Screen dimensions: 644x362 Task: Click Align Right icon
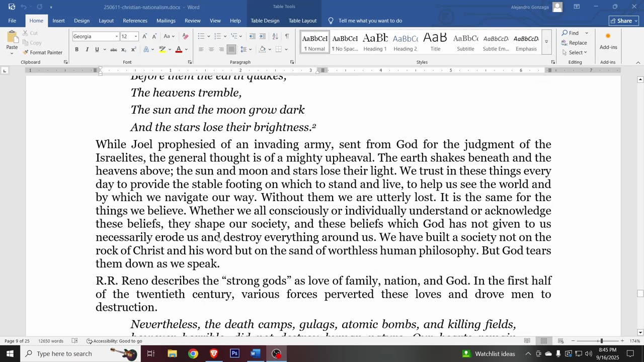click(221, 49)
